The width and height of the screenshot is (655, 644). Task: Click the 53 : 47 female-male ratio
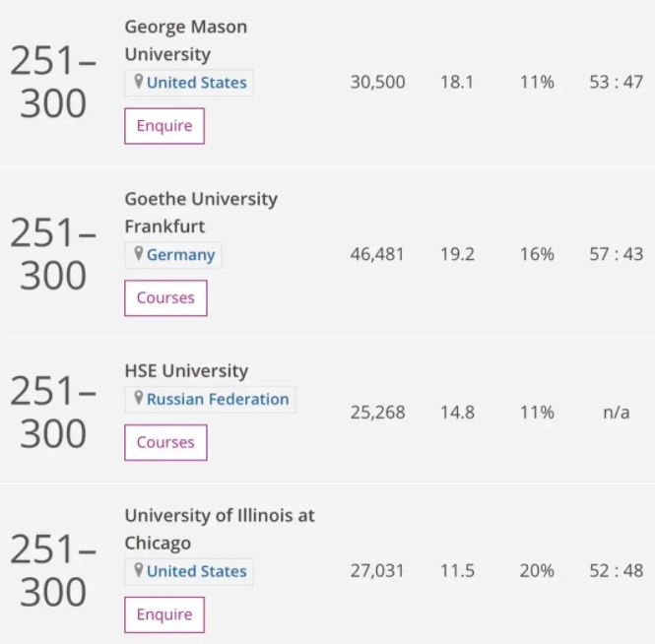[617, 82]
